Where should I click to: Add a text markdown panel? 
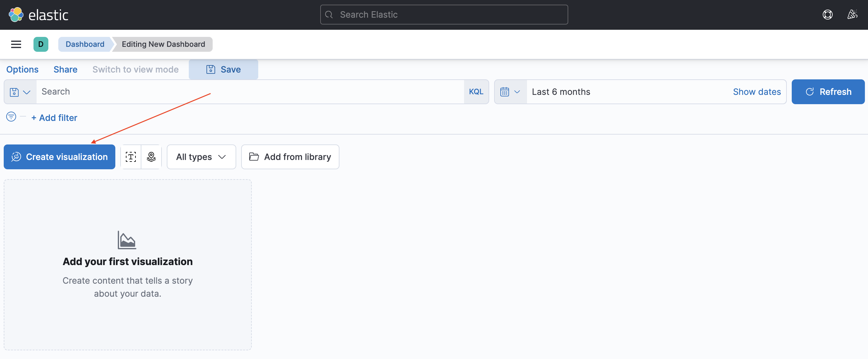(131, 157)
